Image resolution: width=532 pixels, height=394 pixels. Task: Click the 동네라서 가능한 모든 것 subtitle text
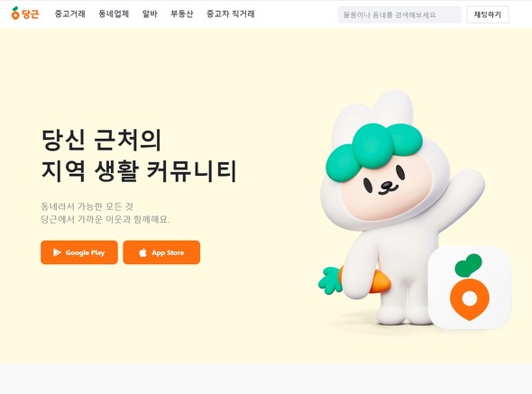tap(87, 206)
